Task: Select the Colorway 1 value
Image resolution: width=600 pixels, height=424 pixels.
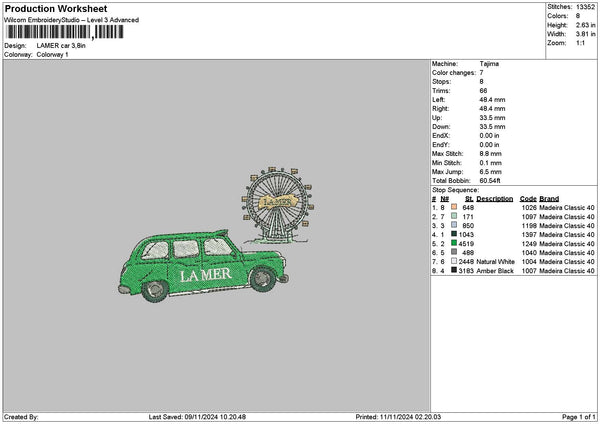Action: click(52, 55)
